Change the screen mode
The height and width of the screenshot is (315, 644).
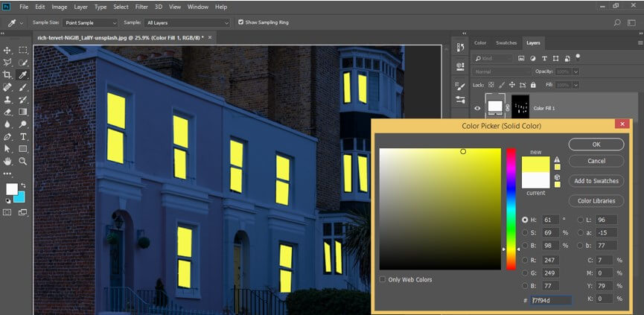click(22, 212)
